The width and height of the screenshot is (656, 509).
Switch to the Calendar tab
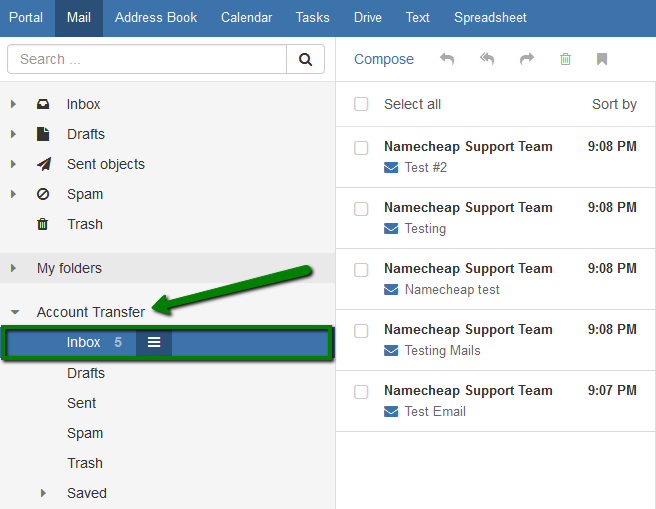click(x=246, y=18)
